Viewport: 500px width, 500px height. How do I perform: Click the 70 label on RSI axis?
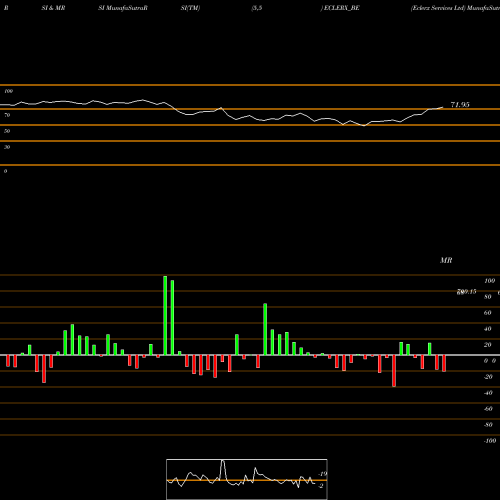point(7,115)
